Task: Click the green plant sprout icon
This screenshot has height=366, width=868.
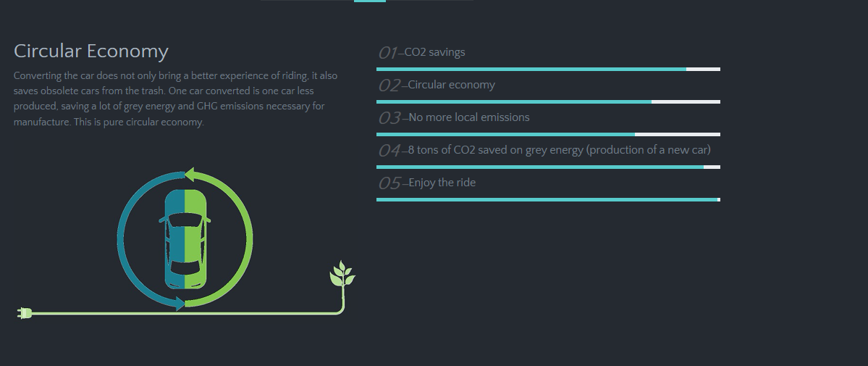Action: (342, 274)
